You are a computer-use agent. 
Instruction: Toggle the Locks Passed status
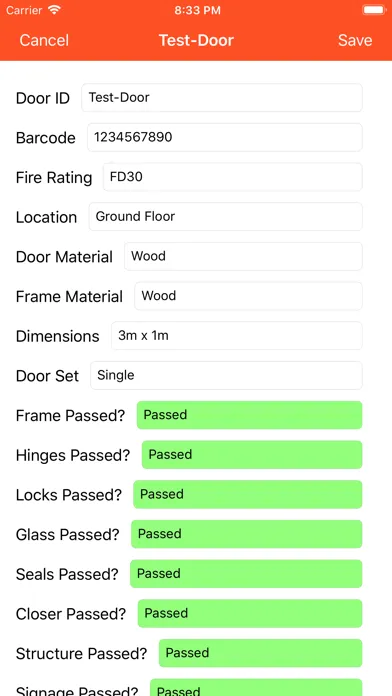coord(248,494)
